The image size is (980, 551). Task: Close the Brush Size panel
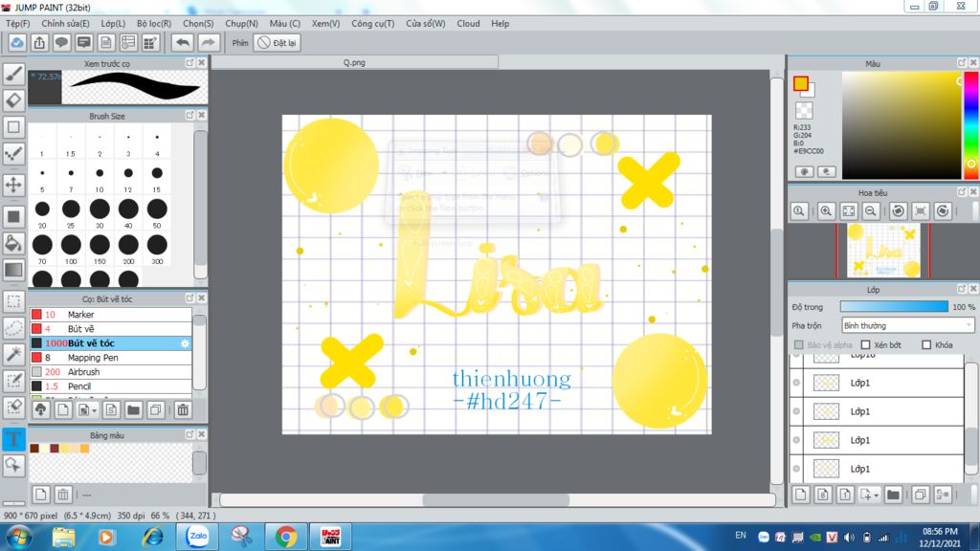coord(201,116)
